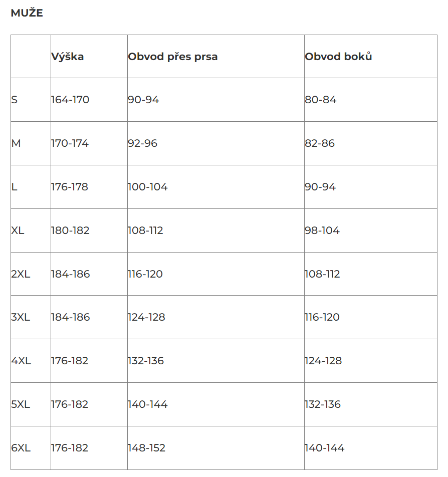Click the 3XL size label
This screenshot has height=477, width=448.
coord(21,317)
